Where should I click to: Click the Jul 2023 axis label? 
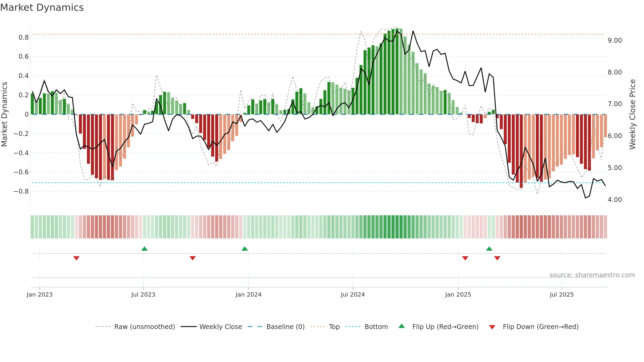tap(143, 294)
